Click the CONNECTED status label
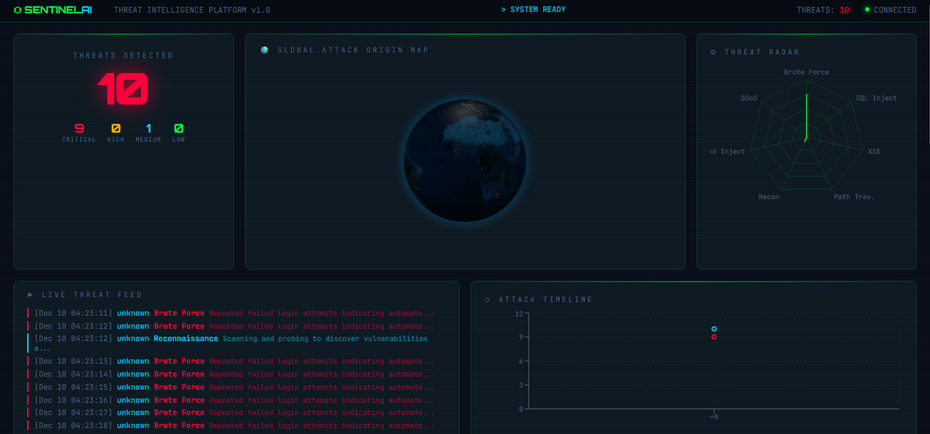930x434 pixels. [895, 10]
